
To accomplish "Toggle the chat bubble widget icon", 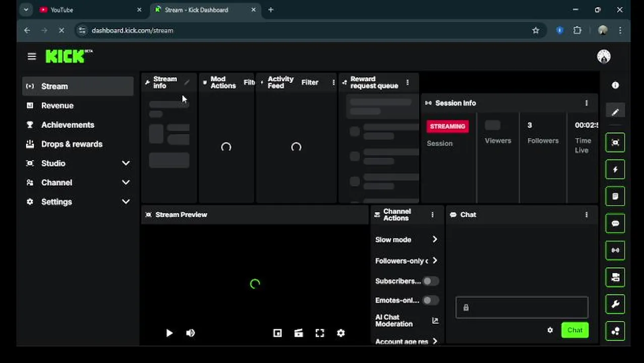I will coord(615,223).
